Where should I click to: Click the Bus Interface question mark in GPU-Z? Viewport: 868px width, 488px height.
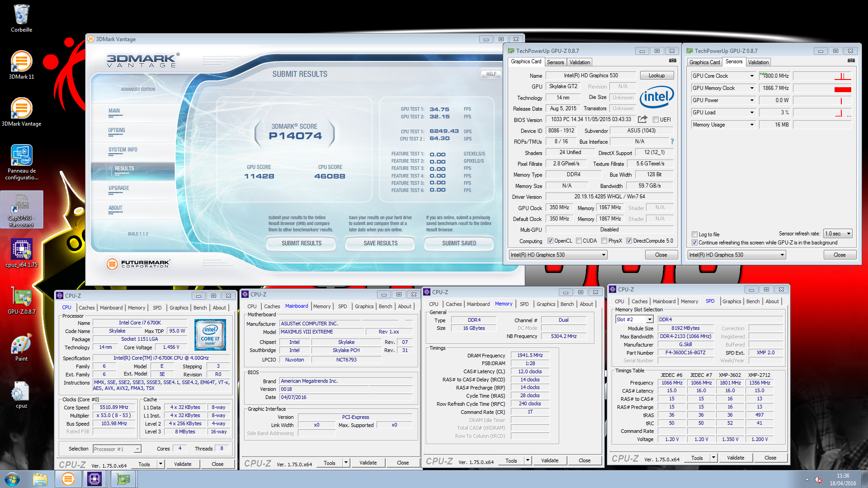(672, 141)
